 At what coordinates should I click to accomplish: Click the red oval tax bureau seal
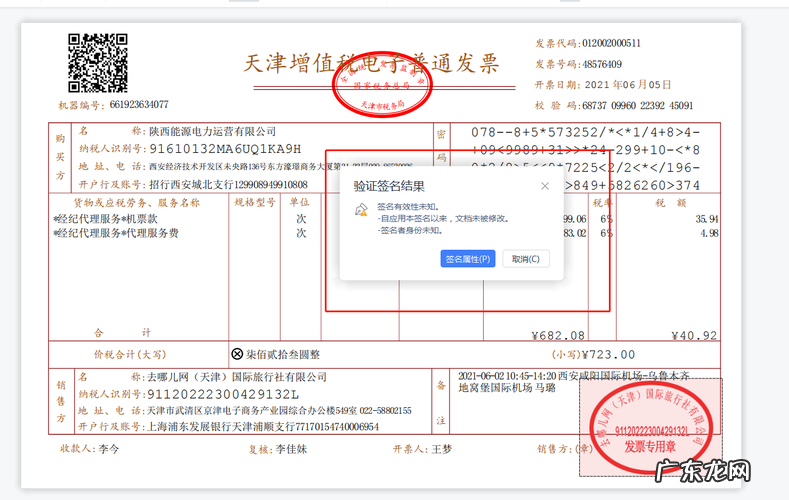(381, 87)
